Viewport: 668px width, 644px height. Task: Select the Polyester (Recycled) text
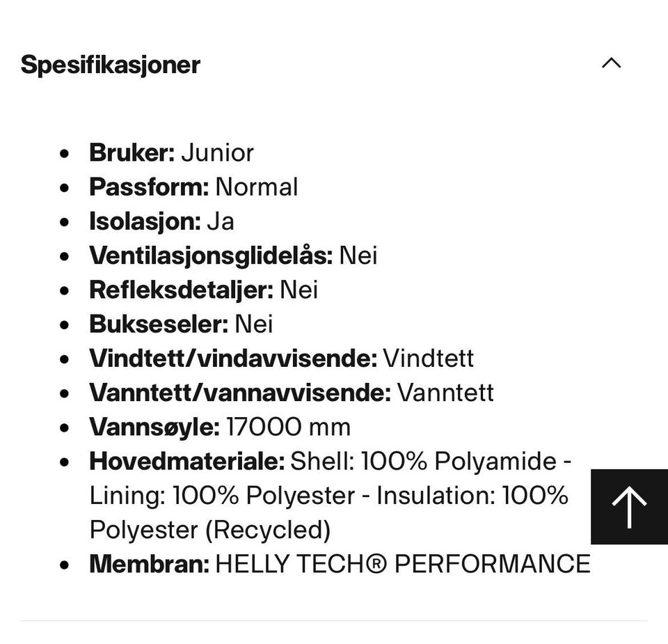click(x=209, y=530)
